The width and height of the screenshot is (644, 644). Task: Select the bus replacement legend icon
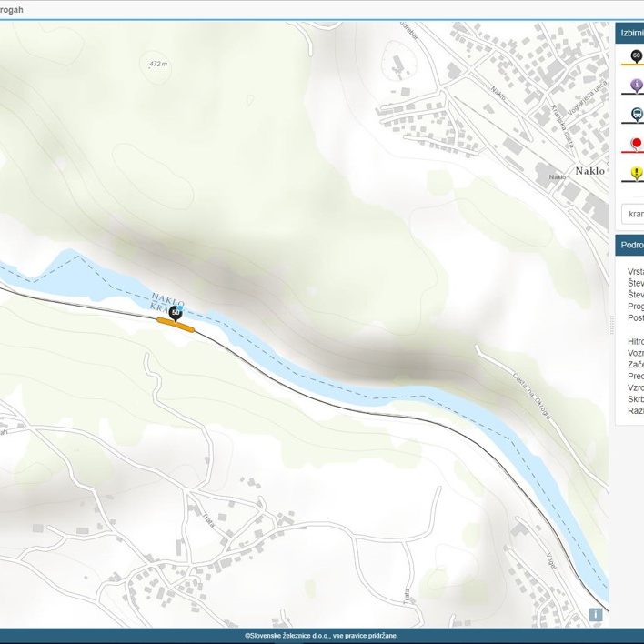[x=636, y=115]
